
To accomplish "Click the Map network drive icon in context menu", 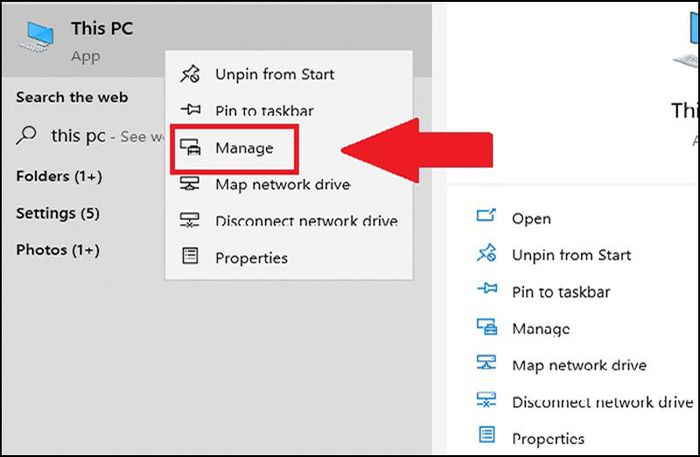I will click(190, 183).
